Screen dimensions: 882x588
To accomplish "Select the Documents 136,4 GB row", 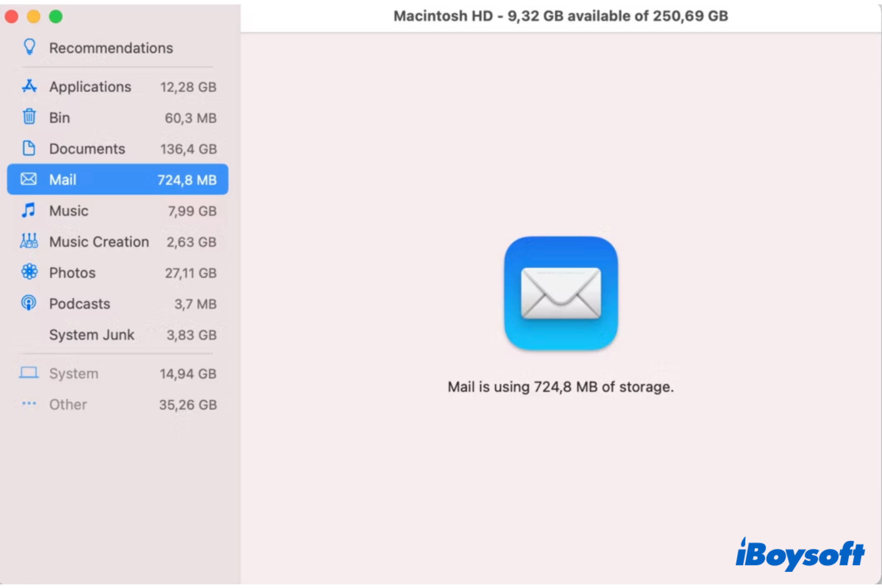I will pos(118,149).
